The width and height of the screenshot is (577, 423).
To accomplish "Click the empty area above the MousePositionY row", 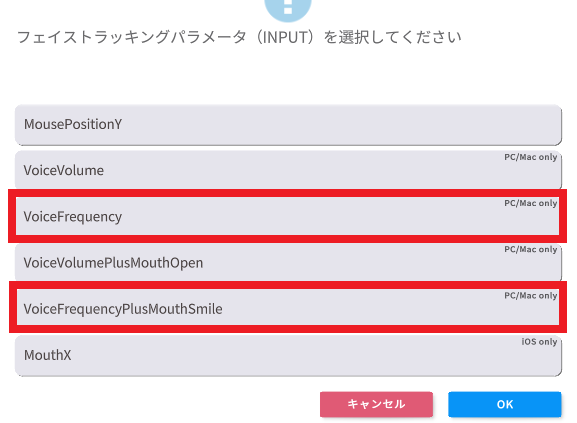I will tap(288, 77).
